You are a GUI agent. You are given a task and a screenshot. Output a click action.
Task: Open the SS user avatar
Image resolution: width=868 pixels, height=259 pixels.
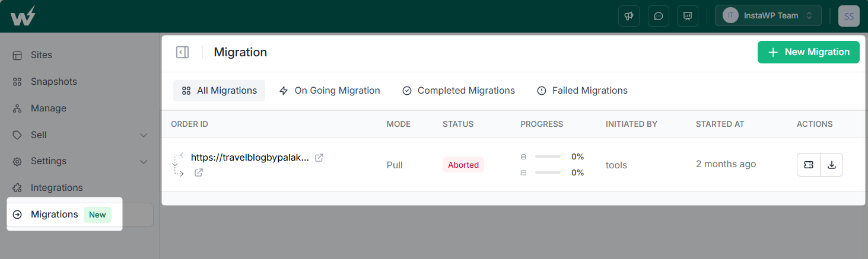click(848, 16)
